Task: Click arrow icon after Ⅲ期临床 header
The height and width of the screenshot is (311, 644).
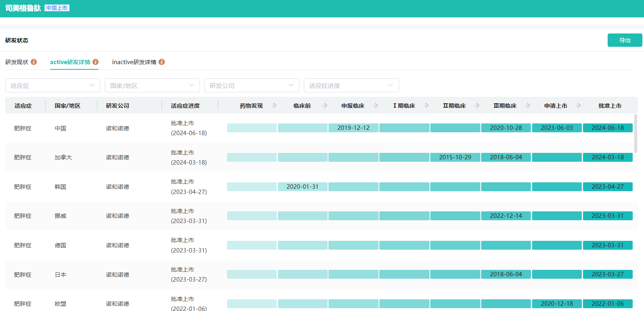Action: 528,106
